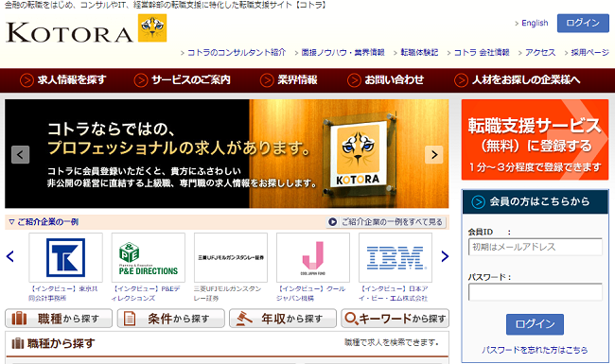Focus the パスワード input field
The height and width of the screenshot is (364, 615).
click(535, 292)
